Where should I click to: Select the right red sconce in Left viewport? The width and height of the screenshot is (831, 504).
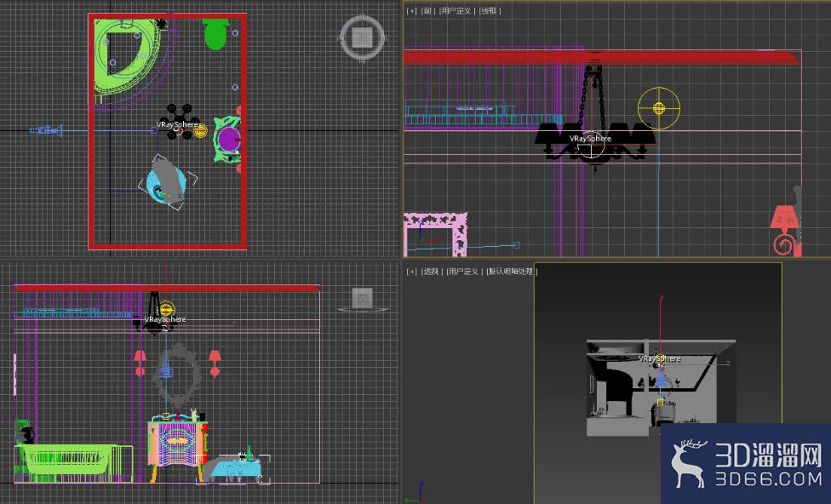point(215,363)
